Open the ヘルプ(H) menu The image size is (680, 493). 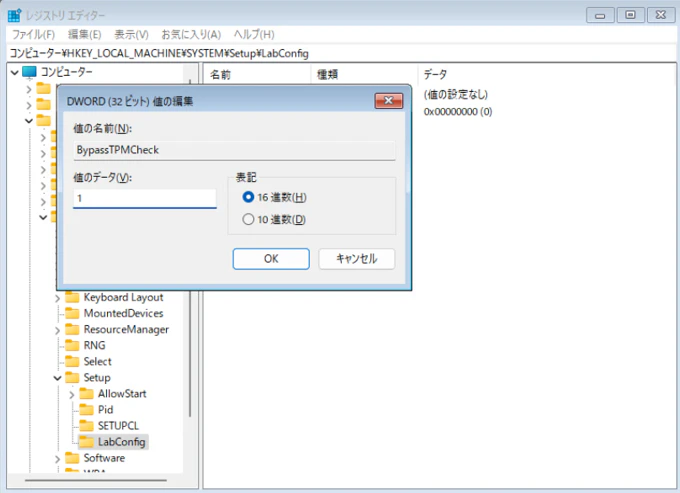254,34
